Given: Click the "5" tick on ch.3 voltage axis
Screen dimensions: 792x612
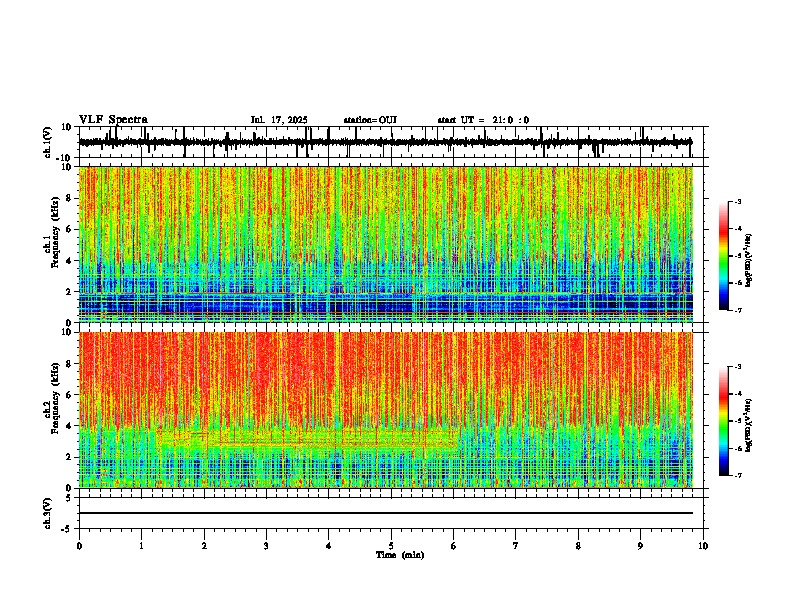Looking at the screenshot, I should (70, 497).
